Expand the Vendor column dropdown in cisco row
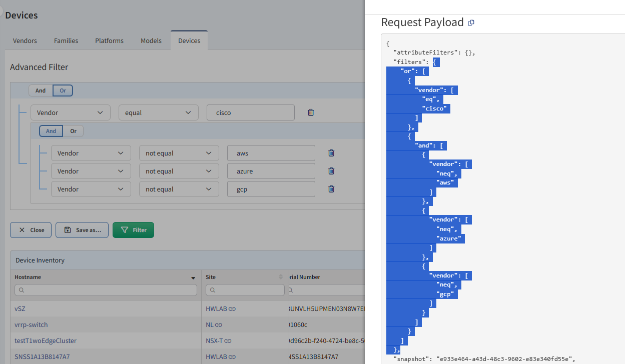The image size is (625, 364). click(70, 113)
